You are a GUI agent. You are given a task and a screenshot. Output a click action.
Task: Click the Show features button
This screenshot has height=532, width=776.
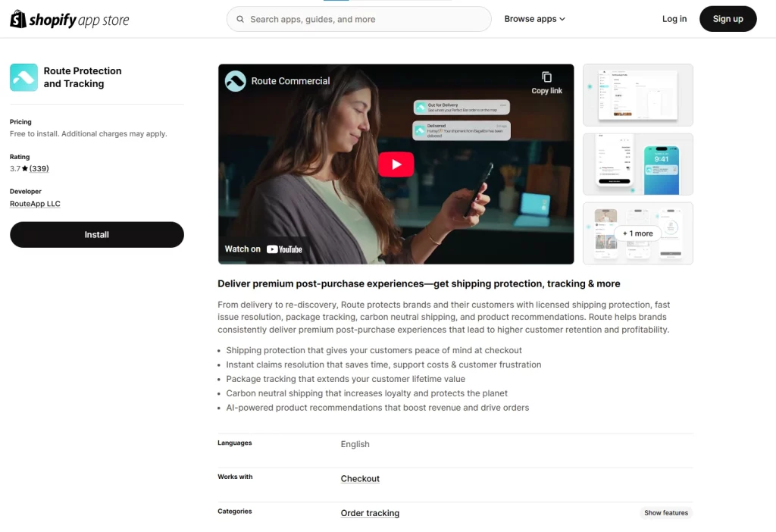(666, 513)
